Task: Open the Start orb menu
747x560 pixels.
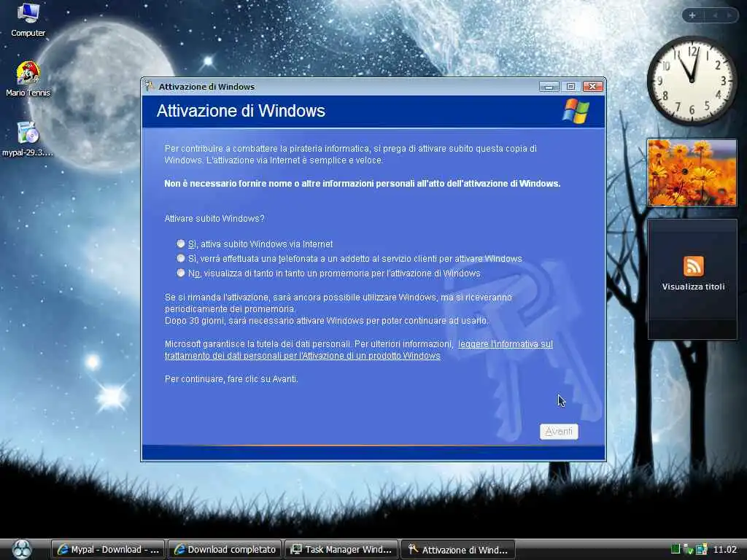Action: (22, 549)
